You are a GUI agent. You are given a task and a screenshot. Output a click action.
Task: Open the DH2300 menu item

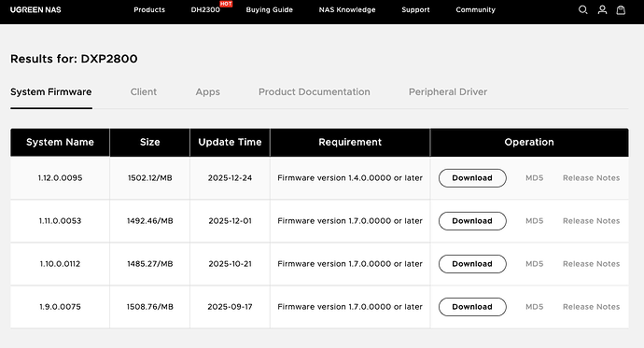(x=205, y=10)
